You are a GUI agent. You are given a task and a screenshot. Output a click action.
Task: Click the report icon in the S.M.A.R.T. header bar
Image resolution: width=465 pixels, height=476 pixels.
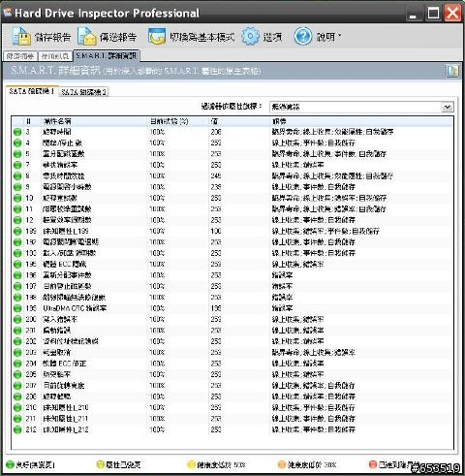tap(452, 71)
